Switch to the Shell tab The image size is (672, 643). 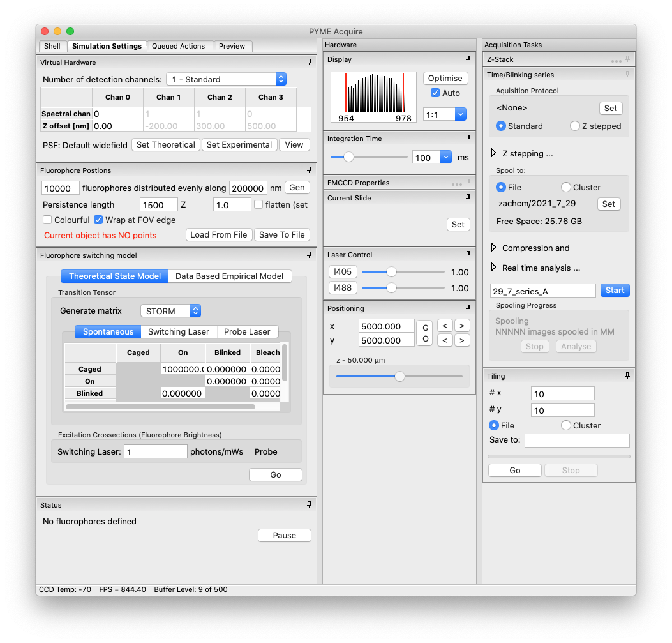(52, 45)
